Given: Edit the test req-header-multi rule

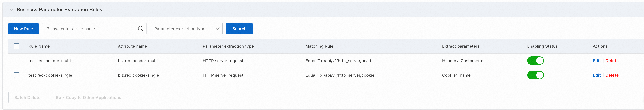Looking at the screenshot, I should (x=597, y=61).
